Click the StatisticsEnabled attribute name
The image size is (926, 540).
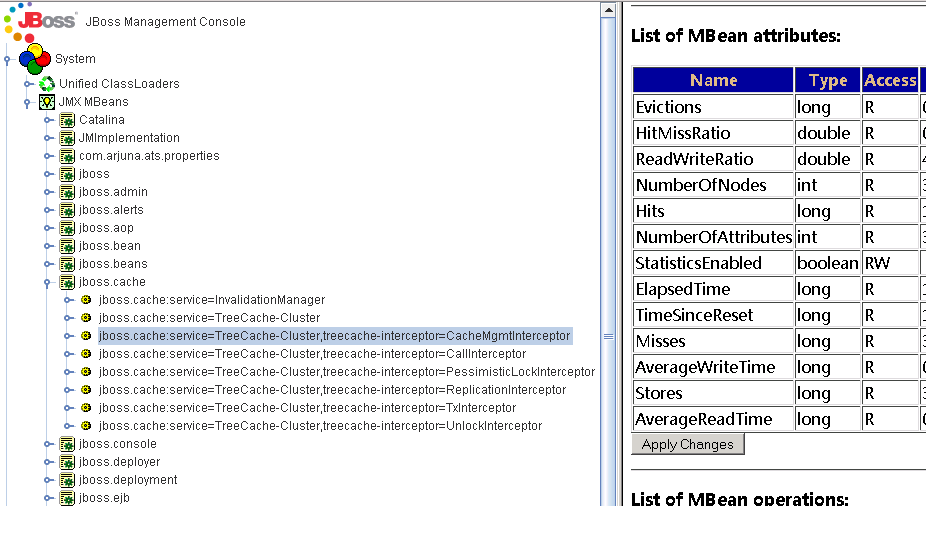[x=698, y=263]
